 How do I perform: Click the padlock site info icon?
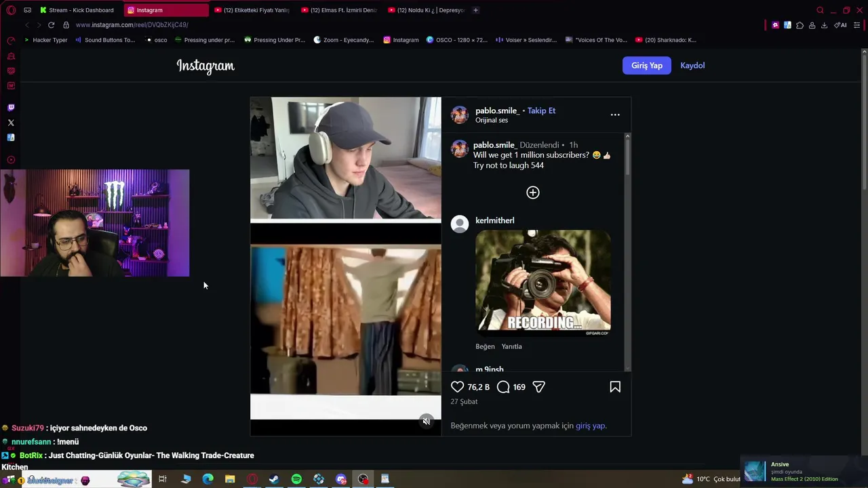click(66, 25)
